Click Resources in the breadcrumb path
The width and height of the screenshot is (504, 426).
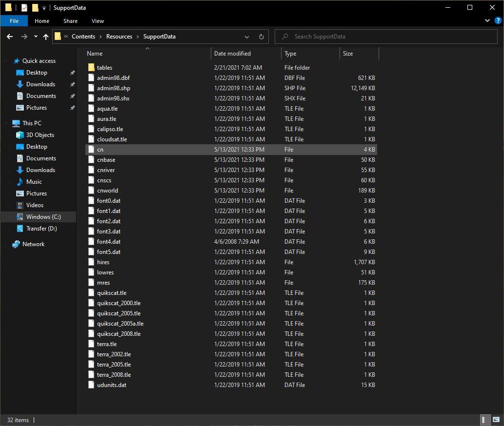click(x=119, y=37)
